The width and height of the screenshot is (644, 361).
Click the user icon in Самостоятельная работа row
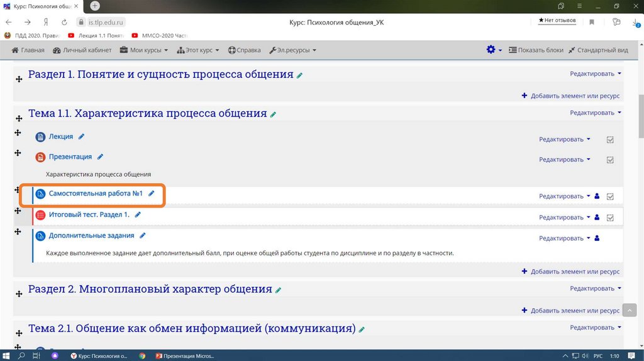point(597,196)
